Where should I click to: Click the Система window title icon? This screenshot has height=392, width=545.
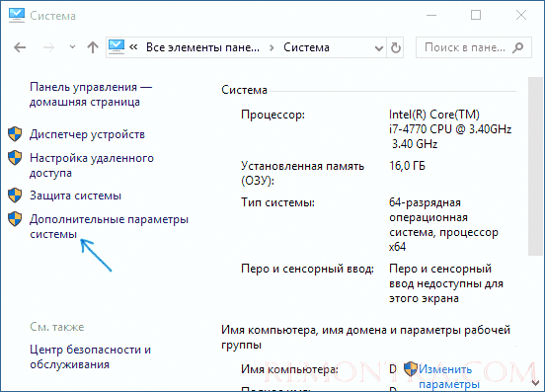(17, 15)
